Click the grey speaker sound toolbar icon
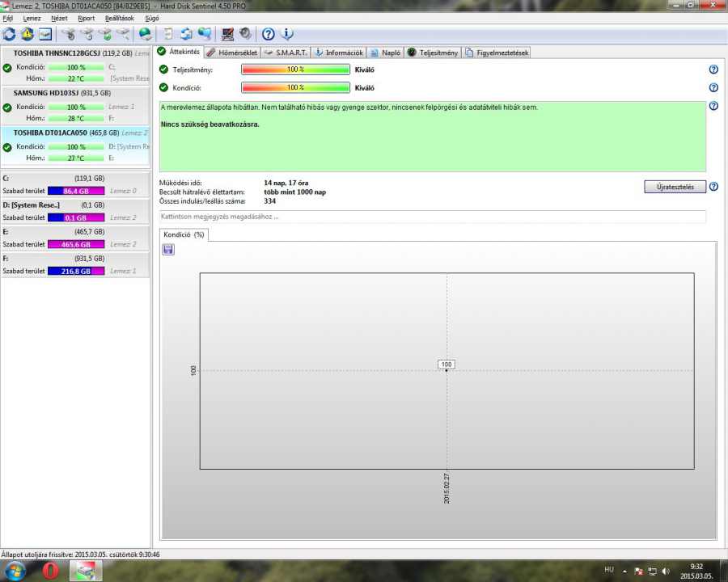This screenshot has height=582, width=728. [245, 34]
